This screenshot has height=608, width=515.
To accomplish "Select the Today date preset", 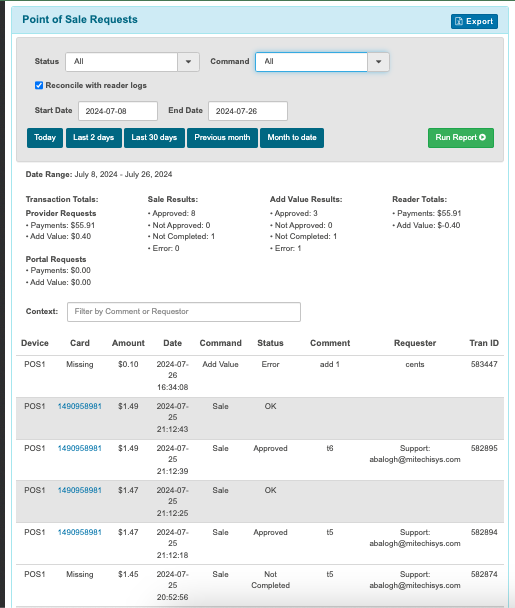I will click(x=45, y=138).
